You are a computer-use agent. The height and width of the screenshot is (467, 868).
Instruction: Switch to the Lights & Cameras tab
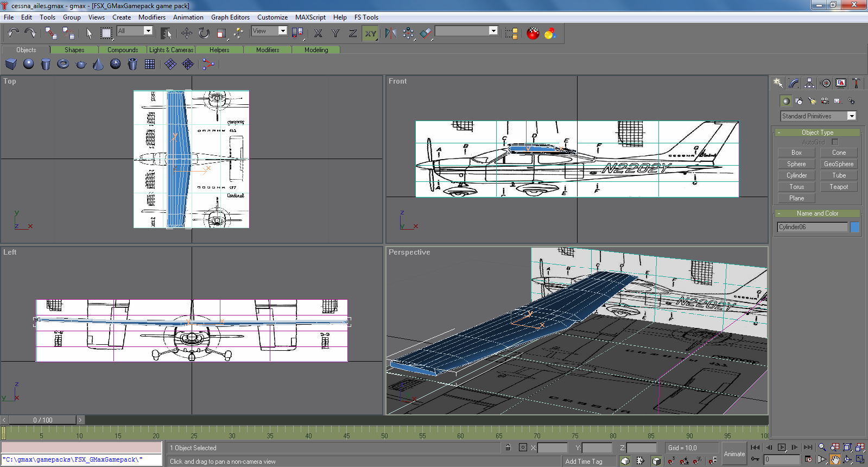click(171, 49)
